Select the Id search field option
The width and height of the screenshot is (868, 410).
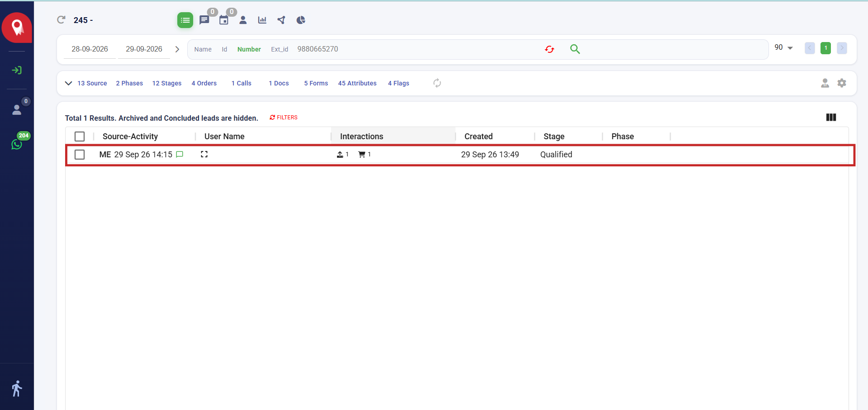pos(224,49)
